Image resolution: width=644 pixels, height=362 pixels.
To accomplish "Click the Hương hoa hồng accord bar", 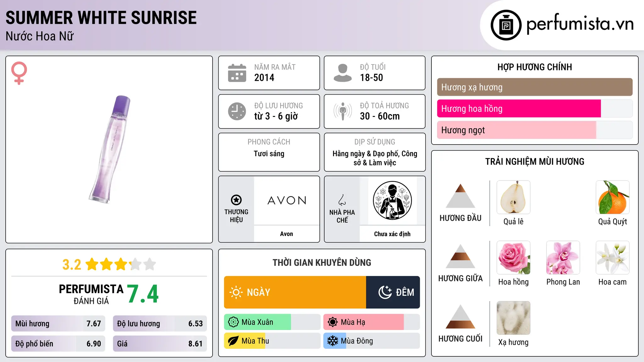I will point(535,108).
